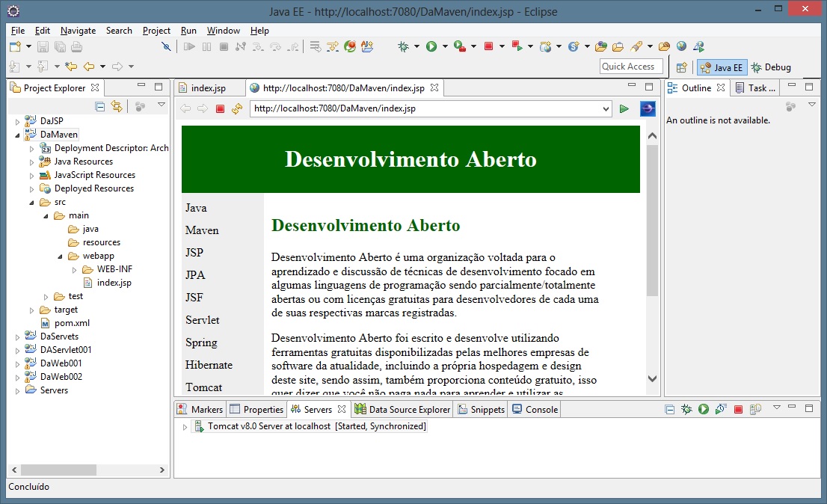Viewport: 827px width, 504px height.
Task: Click into the Quick Access search field
Action: [631, 67]
